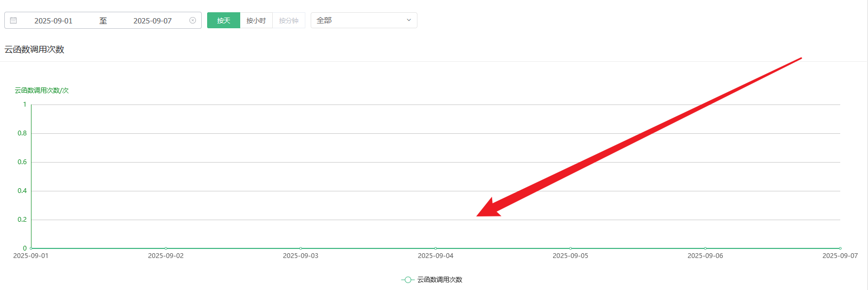Click the data point at 2025-09-06

[705, 248]
